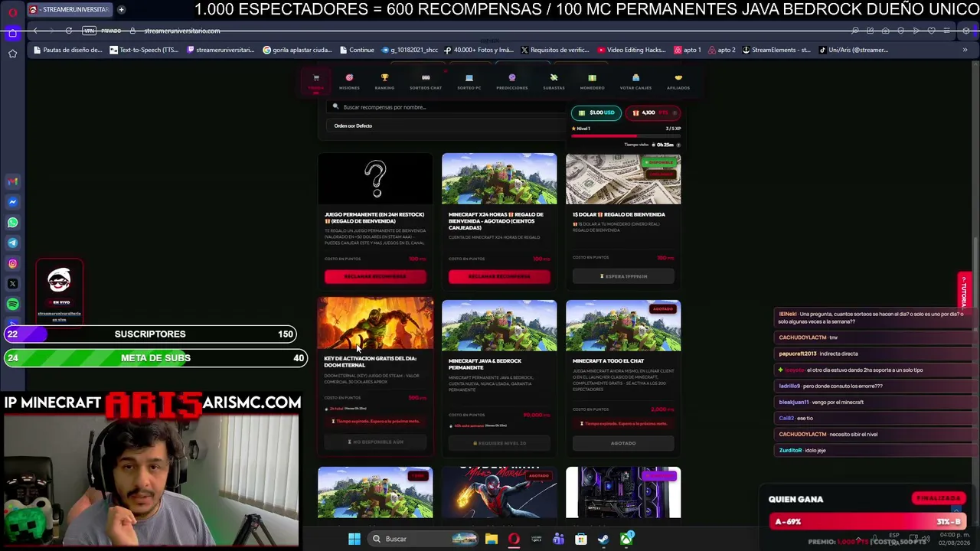Open the Spider-Man Miles Morales thumbnail
This screenshot has width=980, height=551.
pos(499,493)
